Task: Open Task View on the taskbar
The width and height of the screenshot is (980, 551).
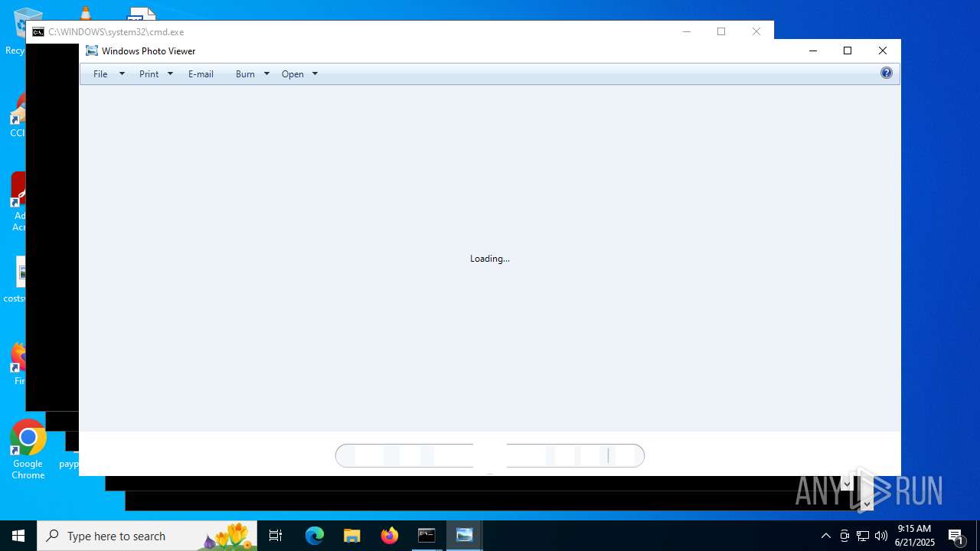Action: pyautogui.click(x=276, y=536)
